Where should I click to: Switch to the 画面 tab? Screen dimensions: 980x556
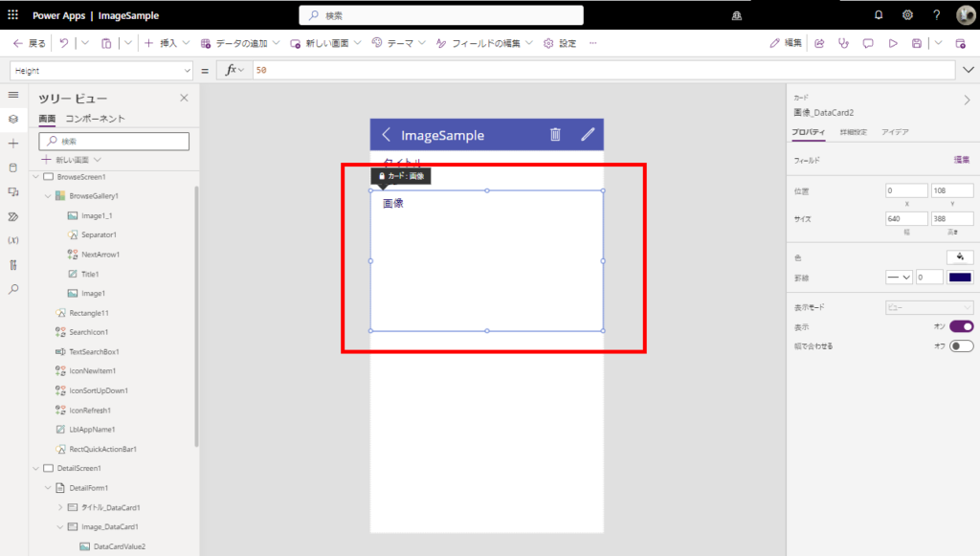[x=47, y=119]
